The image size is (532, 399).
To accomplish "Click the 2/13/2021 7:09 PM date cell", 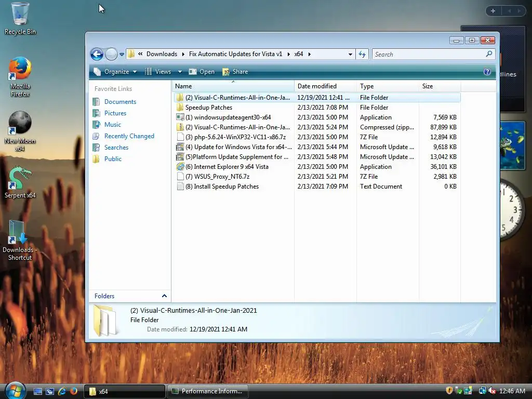I will click(x=323, y=187).
